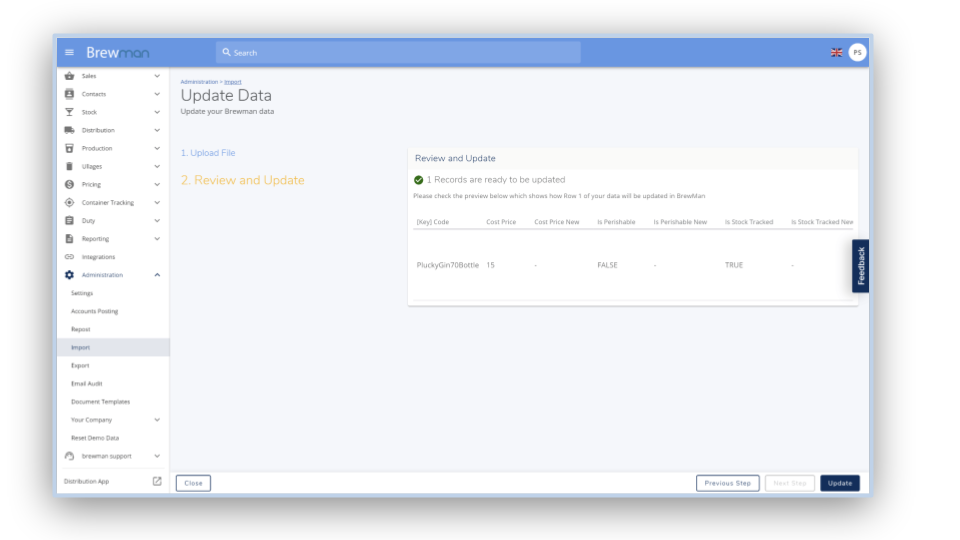Click the Previous Step button
Screen dimensions: 960x540
[727, 483]
